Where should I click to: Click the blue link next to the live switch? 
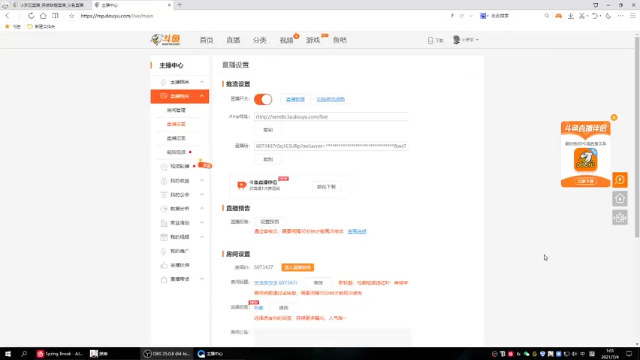[295, 99]
